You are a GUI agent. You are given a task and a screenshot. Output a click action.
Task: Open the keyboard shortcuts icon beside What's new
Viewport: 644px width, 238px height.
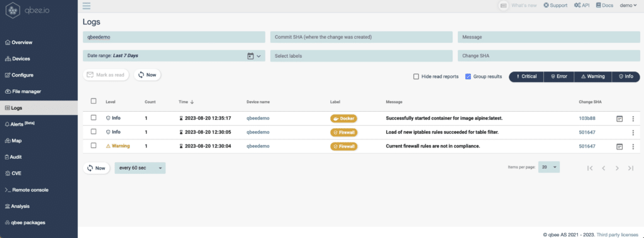[x=504, y=6]
